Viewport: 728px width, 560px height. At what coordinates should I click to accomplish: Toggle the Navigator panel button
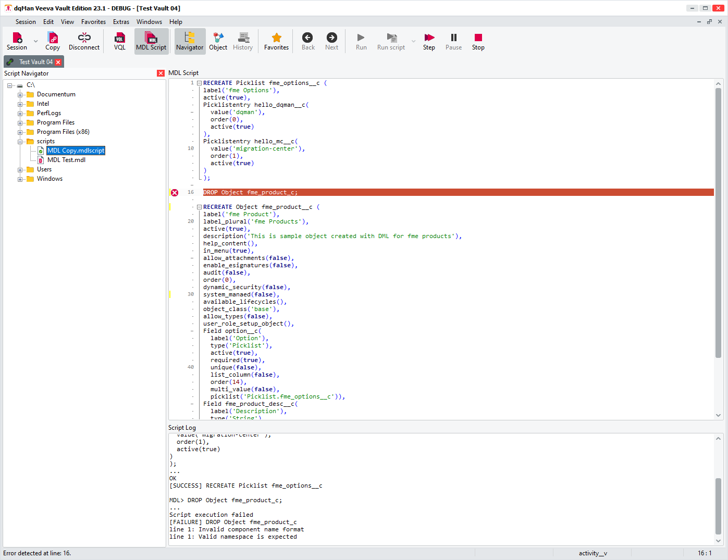190,41
